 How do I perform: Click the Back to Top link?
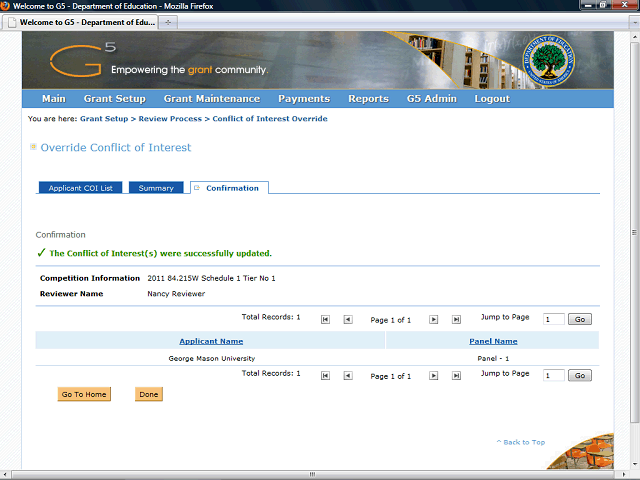(521, 442)
